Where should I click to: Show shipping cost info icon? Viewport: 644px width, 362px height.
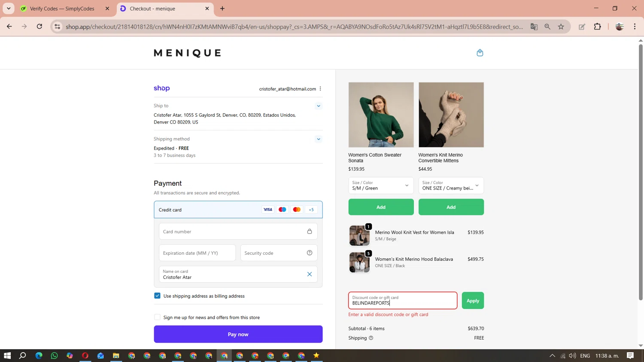pyautogui.click(x=371, y=338)
